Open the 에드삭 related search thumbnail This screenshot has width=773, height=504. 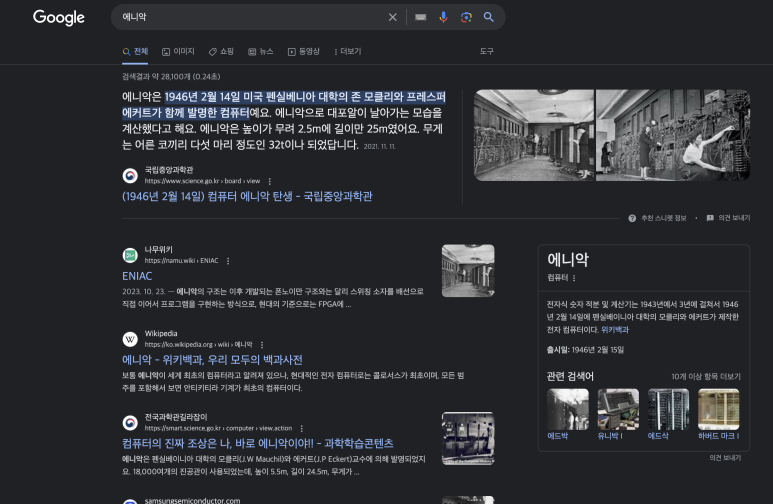668,409
